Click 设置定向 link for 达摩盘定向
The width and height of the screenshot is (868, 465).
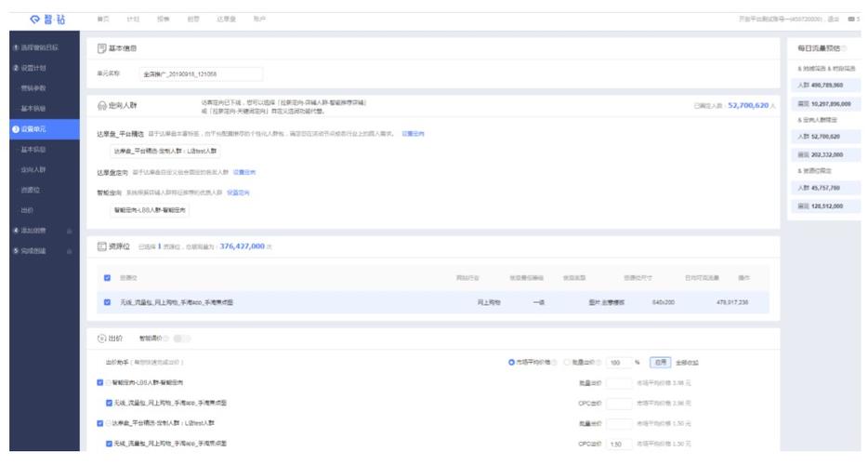coord(244,172)
